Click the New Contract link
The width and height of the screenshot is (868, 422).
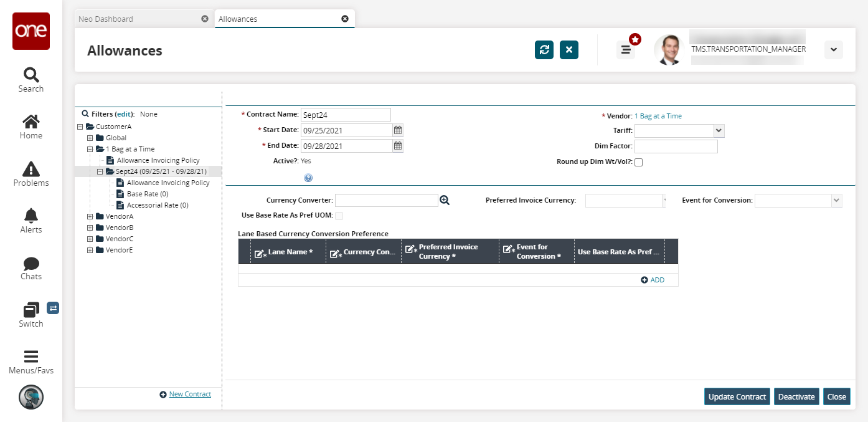point(190,394)
